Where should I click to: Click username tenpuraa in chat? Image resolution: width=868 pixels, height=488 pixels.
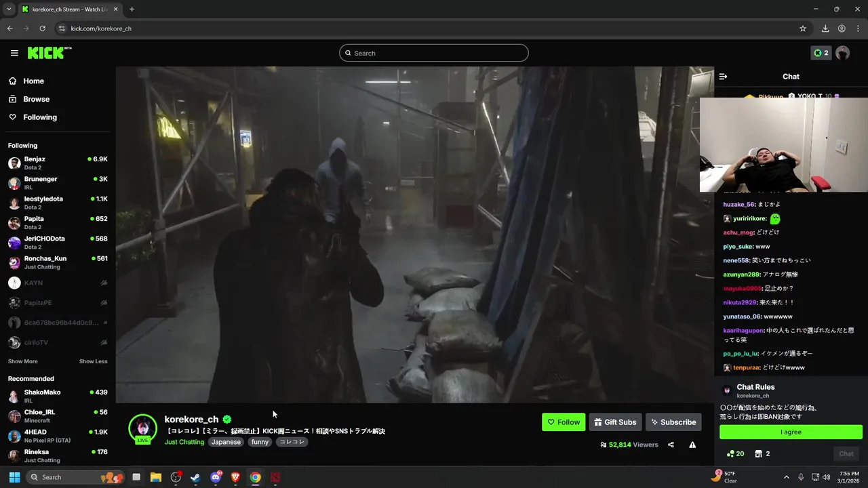[x=747, y=367]
